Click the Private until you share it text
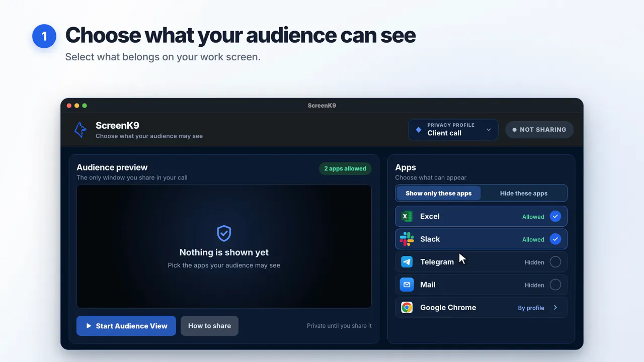The height and width of the screenshot is (362, 644). click(339, 326)
